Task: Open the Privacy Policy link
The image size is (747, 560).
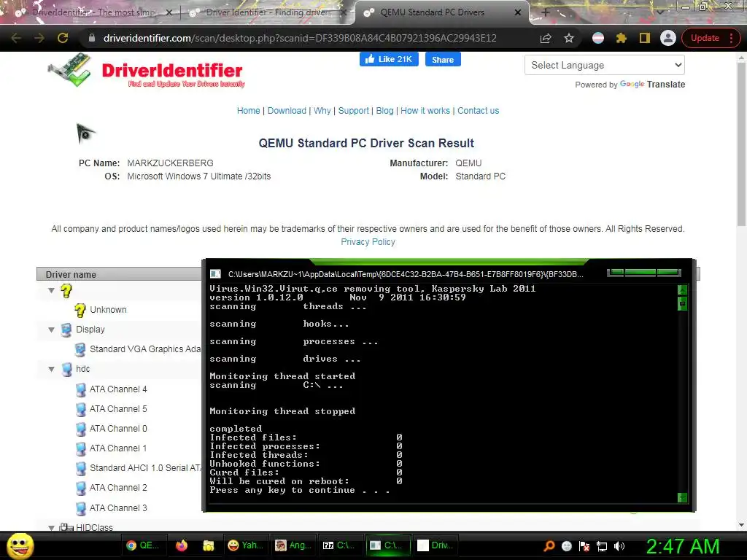Action: pos(368,242)
